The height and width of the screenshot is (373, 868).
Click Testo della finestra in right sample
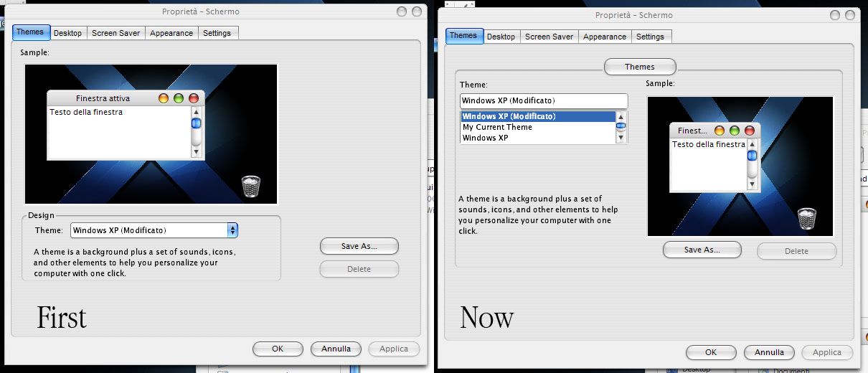[x=709, y=144]
